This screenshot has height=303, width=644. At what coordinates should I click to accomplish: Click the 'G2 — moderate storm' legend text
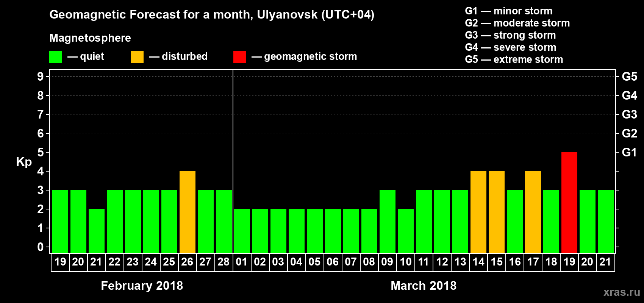point(517,23)
